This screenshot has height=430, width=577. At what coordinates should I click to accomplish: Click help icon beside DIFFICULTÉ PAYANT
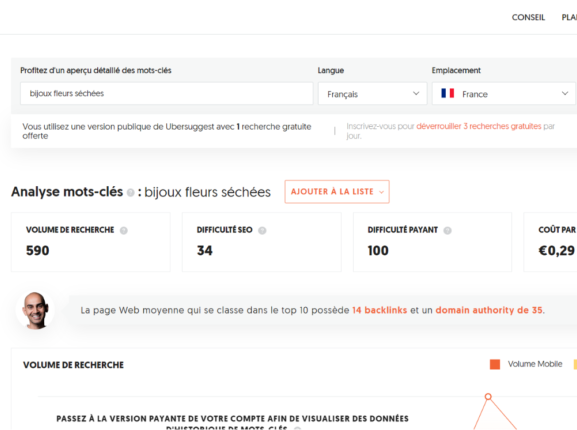447,231
